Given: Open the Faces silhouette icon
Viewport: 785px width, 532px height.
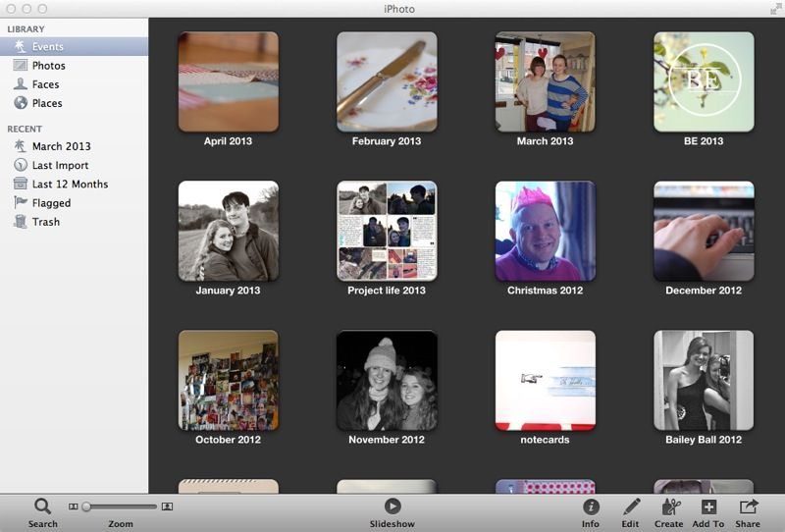Looking at the screenshot, I should (x=20, y=83).
